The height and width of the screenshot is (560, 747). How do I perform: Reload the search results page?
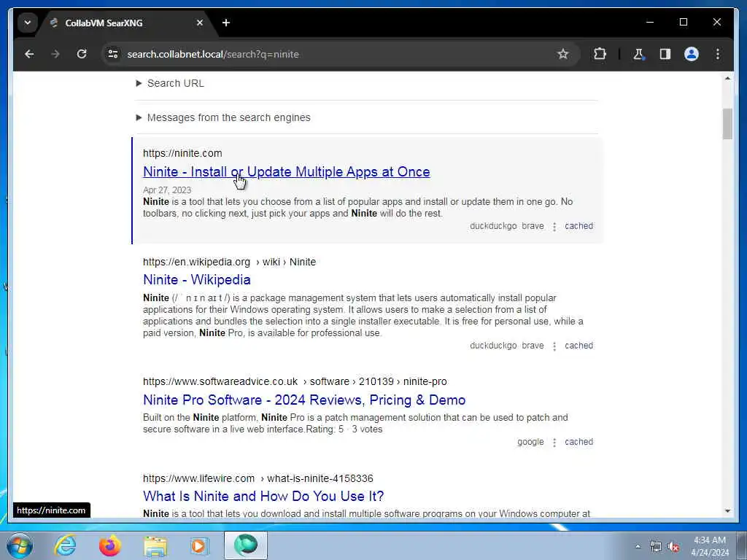point(82,54)
